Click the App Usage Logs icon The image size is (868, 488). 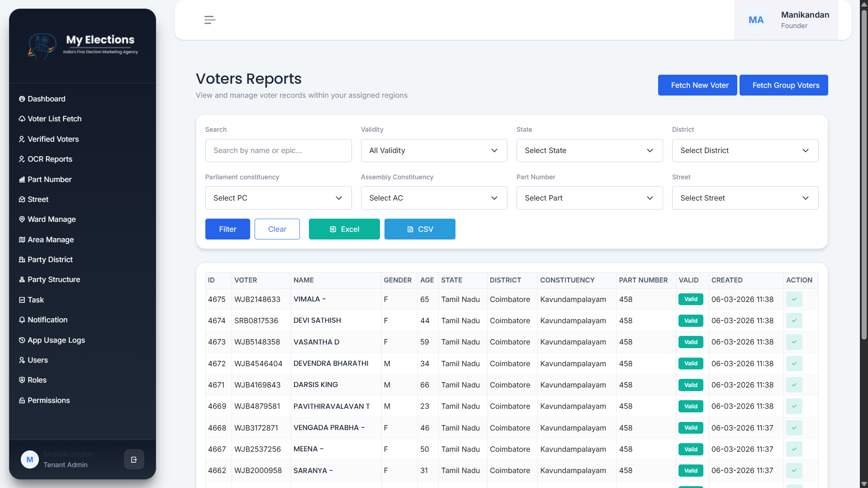[22, 340]
